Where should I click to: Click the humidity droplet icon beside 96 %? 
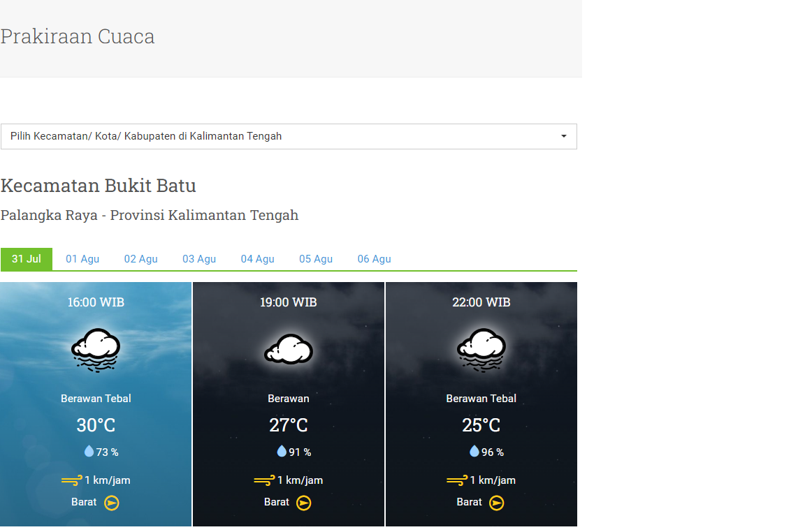(x=474, y=451)
